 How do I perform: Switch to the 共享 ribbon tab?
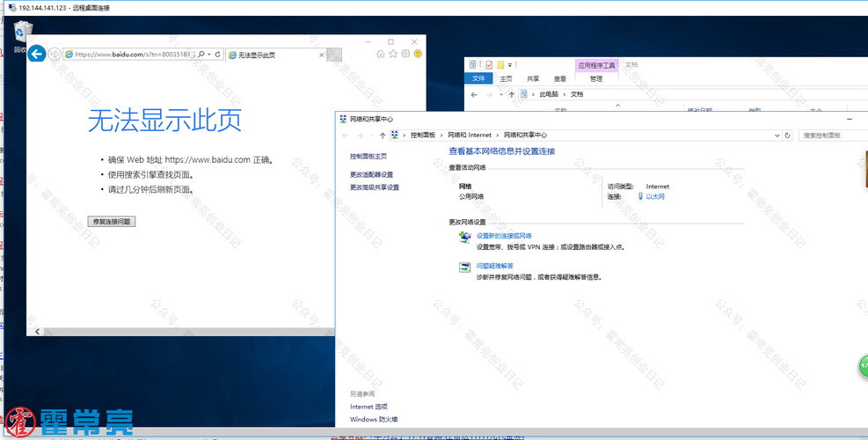(533, 78)
